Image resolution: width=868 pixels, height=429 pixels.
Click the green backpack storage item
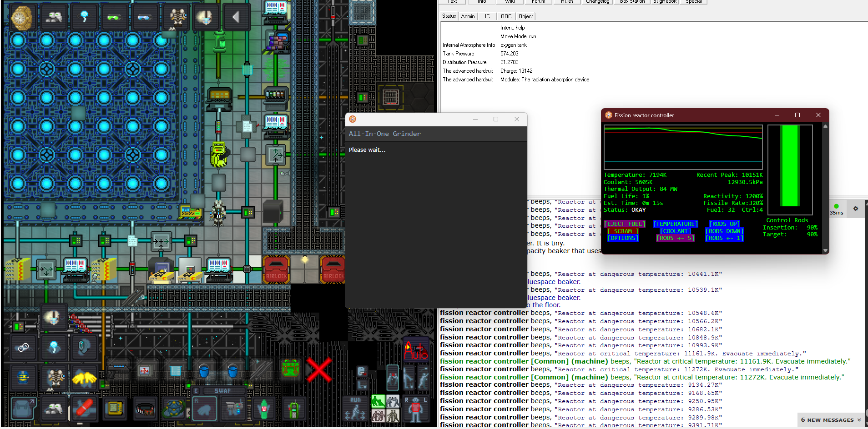pyautogui.click(x=291, y=369)
